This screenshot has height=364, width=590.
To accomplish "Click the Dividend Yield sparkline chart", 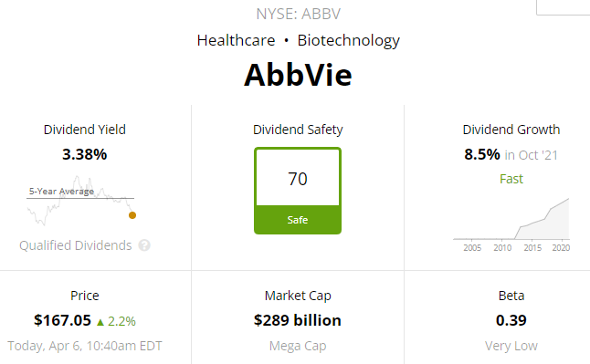I will [81, 201].
